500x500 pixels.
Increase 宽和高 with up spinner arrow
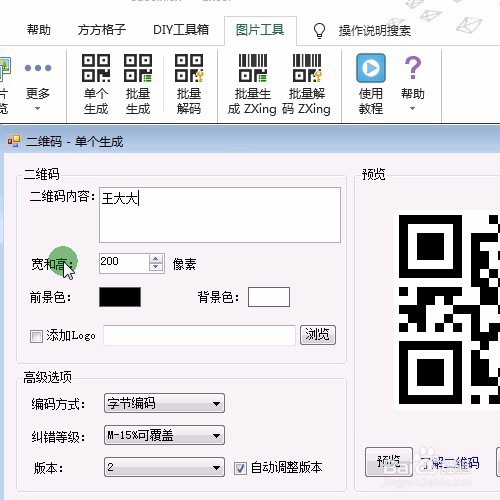(x=156, y=259)
